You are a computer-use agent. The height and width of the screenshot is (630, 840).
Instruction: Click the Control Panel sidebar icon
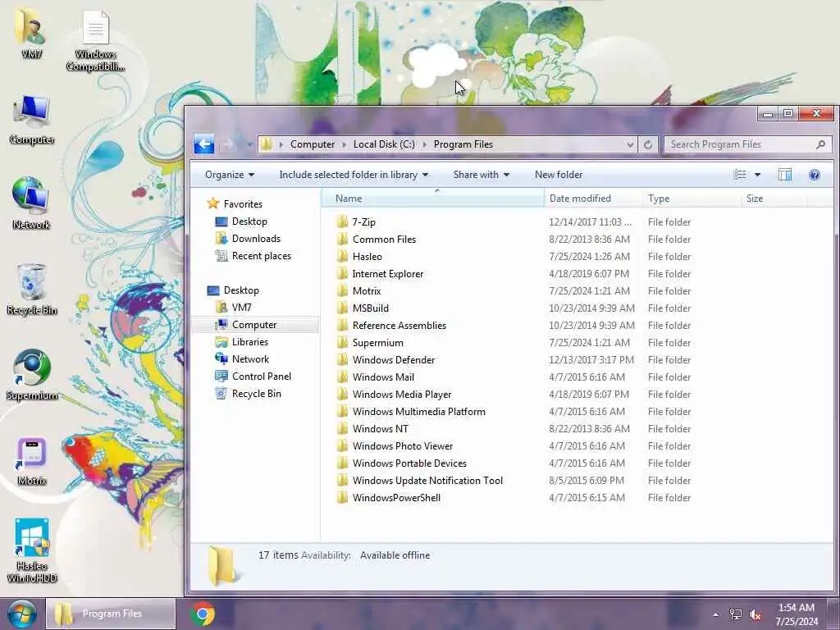coord(221,376)
